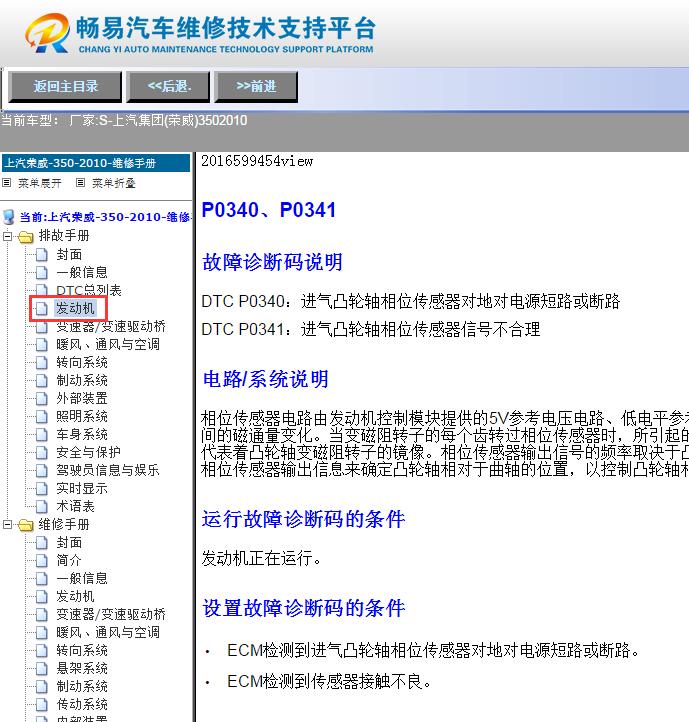Viewport: 689px width, 722px height.
Task: Open 发动机 under 维修手册
Action: click(75, 596)
